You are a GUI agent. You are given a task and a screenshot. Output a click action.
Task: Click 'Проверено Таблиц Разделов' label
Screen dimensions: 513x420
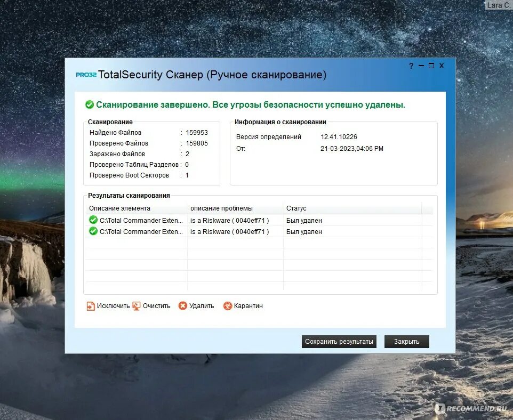[x=134, y=165]
